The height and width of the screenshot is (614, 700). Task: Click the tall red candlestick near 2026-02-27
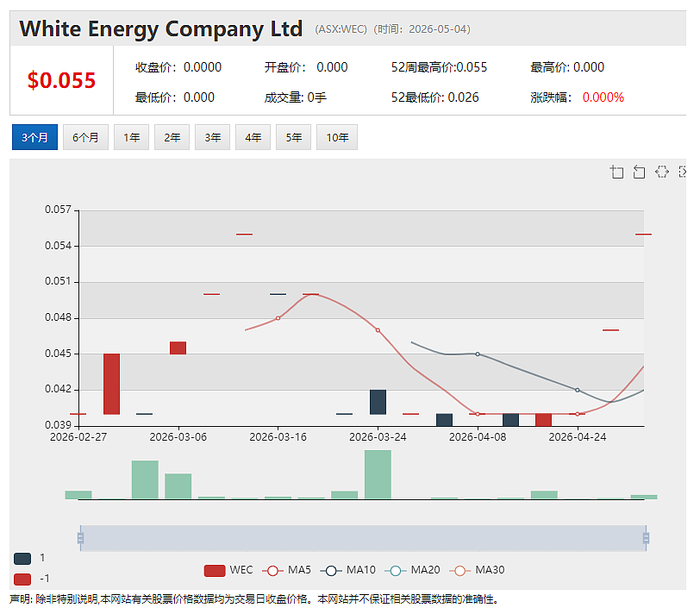[111, 384]
